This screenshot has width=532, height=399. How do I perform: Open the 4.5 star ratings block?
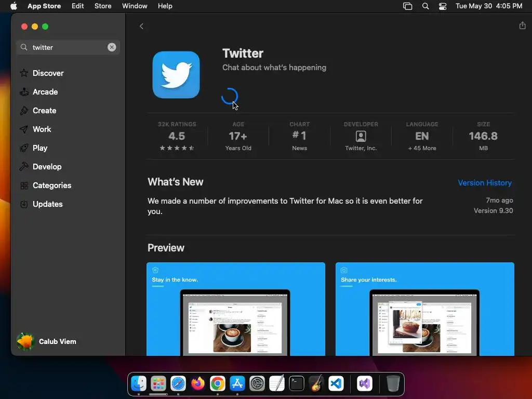coord(177,136)
